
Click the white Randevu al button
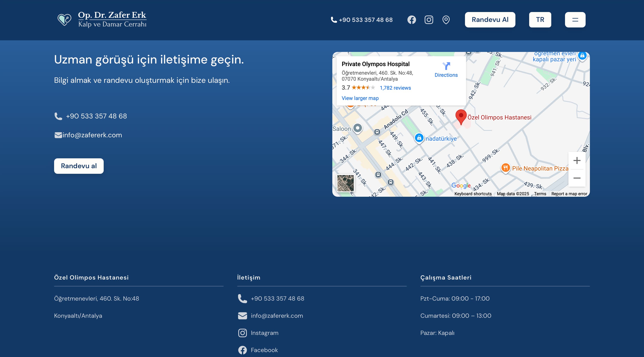point(79,166)
